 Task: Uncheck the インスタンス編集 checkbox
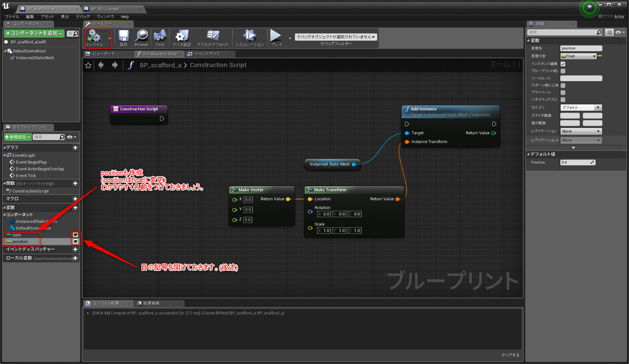point(563,64)
